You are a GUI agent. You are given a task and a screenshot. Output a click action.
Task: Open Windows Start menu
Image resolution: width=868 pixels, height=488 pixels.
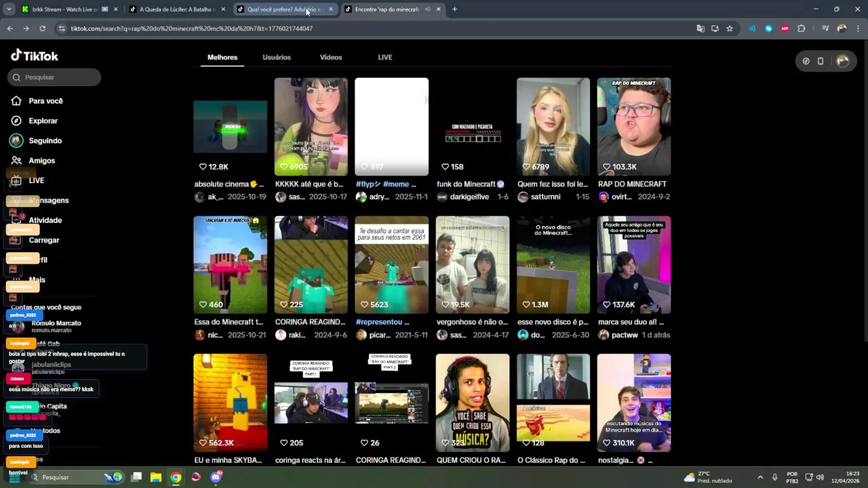(14, 477)
